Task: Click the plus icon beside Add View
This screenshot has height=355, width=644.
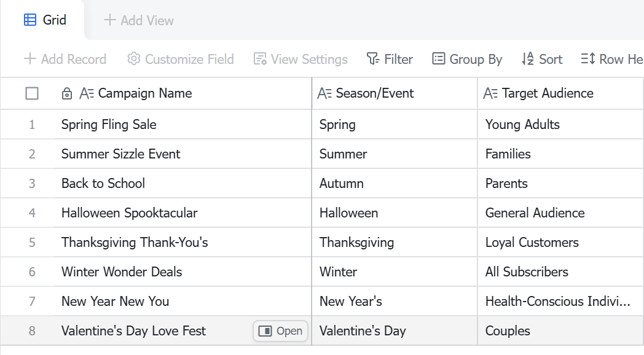Action: coord(109,20)
